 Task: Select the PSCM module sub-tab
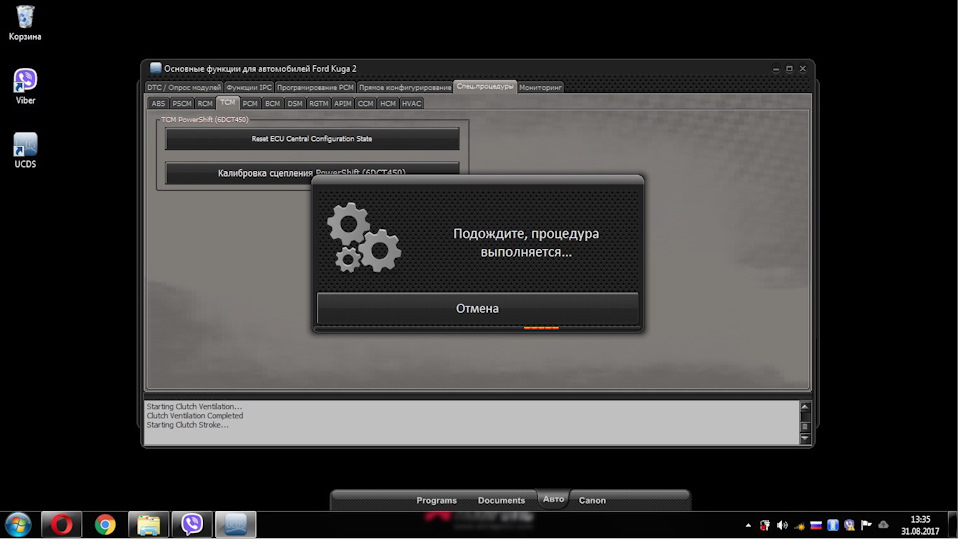[182, 104]
